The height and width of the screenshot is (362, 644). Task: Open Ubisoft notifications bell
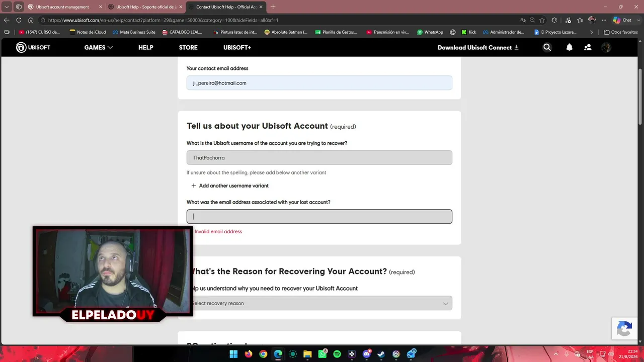click(x=569, y=47)
